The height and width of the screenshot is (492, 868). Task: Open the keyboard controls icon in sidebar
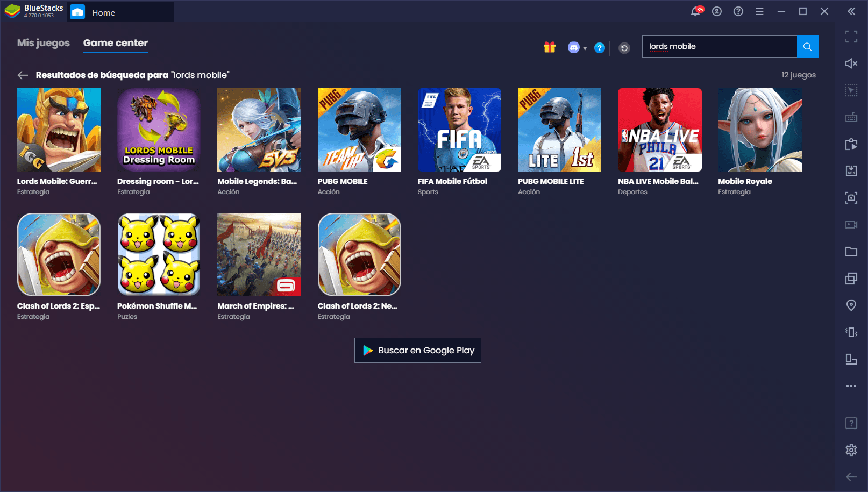tap(851, 117)
